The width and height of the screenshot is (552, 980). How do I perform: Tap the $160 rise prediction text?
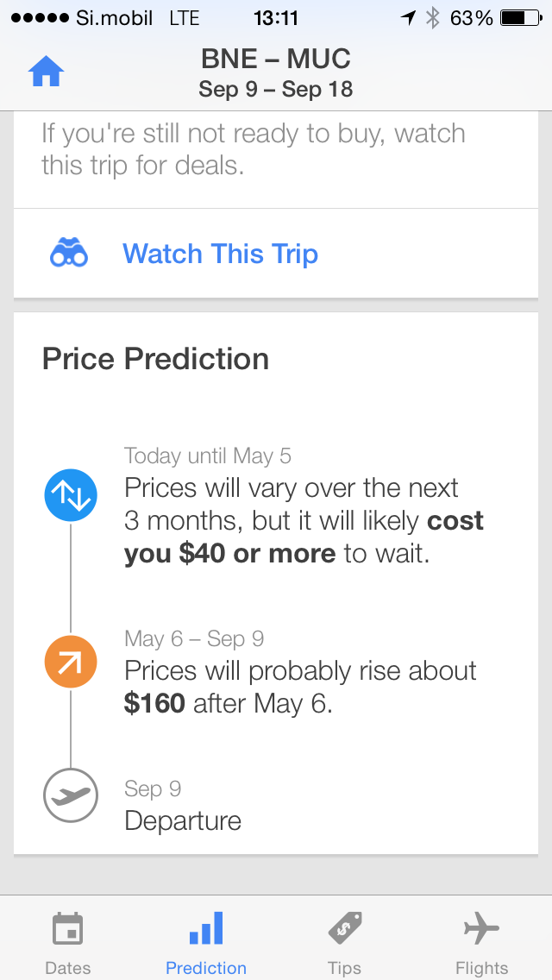[154, 704]
